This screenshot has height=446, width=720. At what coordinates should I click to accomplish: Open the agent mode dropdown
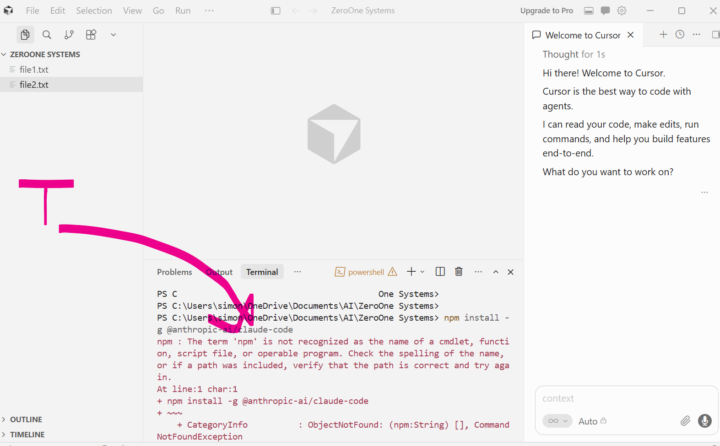tap(557, 421)
